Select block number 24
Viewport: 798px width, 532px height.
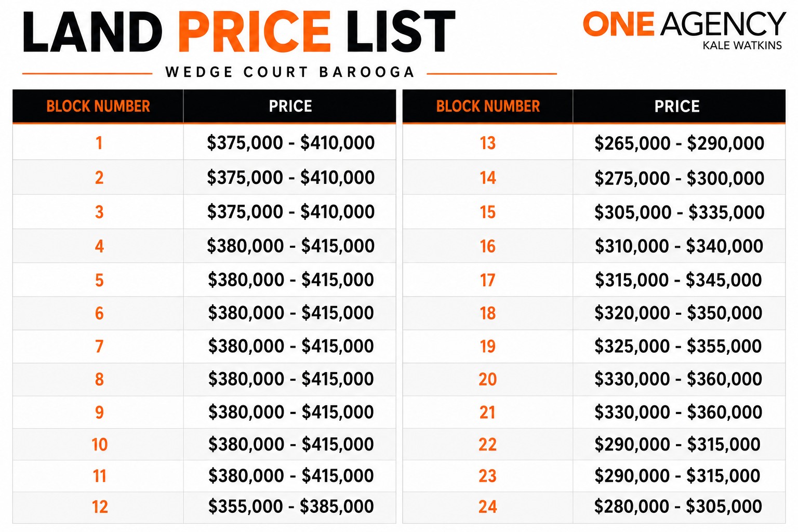click(x=488, y=507)
